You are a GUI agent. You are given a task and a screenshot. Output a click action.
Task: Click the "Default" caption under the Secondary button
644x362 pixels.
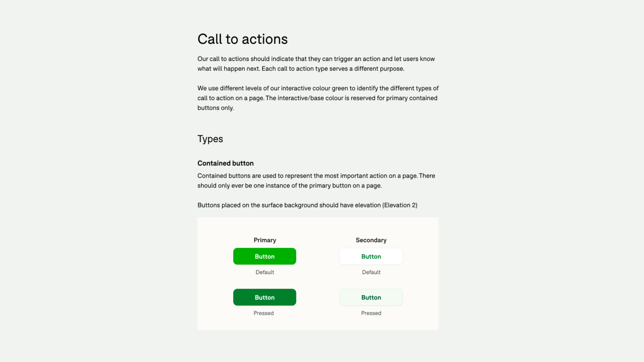pyautogui.click(x=371, y=272)
